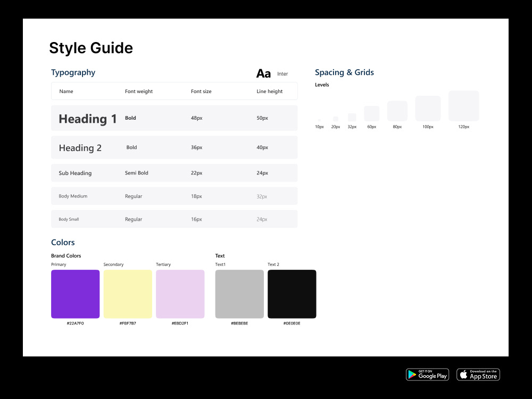Select the Secondary yellow color swatch

click(x=128, y=294)
